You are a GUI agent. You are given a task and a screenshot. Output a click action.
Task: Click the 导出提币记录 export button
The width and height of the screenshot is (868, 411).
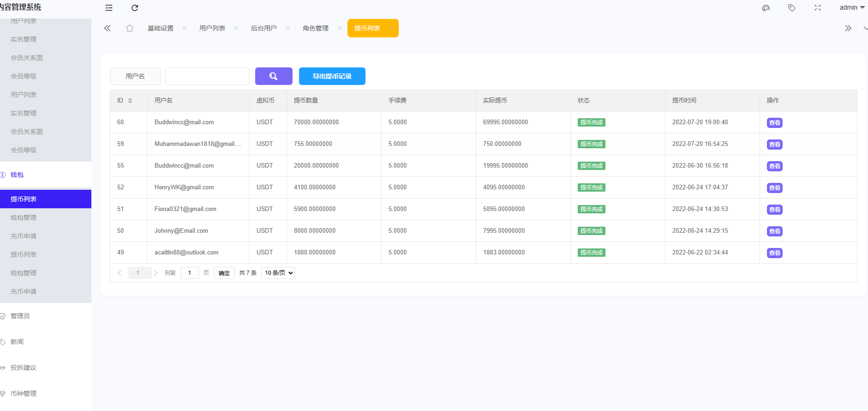coord(332,76)
